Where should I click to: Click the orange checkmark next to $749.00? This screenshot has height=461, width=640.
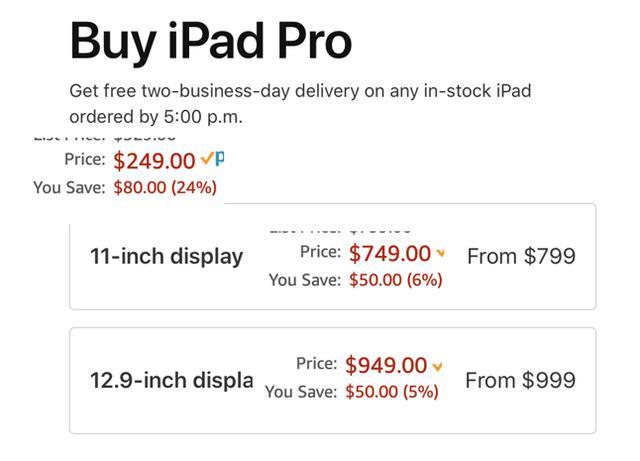[440, 253]
